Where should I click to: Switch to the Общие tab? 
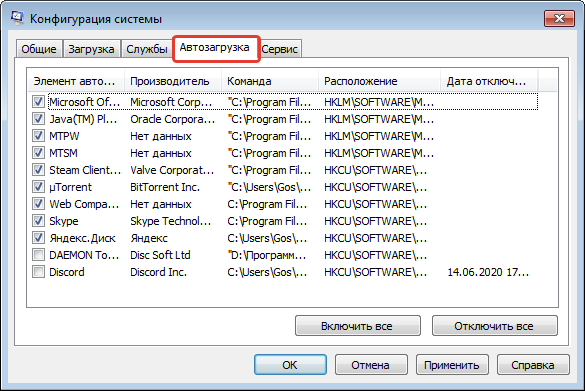(39, 49)
